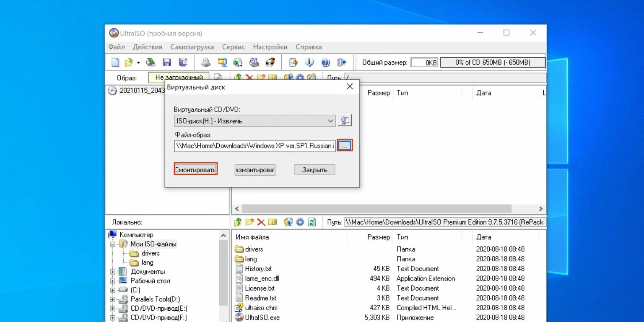Click the Save floppy disk icon
The width and height of the screenshot is (644, 322).
point(167,62)
